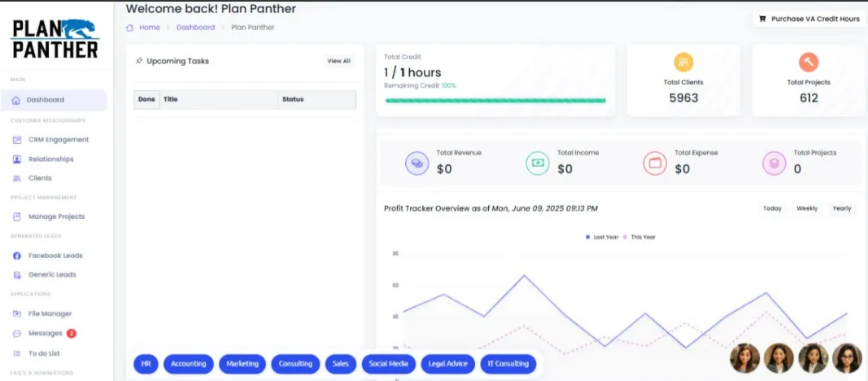Click the Remaining Credit progress bar

click(x=495, y=101)
